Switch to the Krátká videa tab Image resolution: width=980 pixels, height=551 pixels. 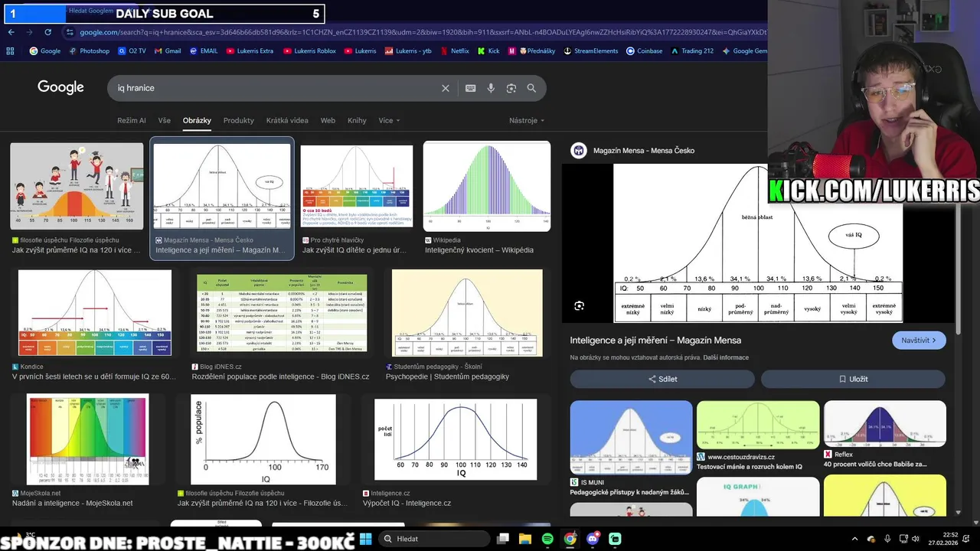pos(287,120)
